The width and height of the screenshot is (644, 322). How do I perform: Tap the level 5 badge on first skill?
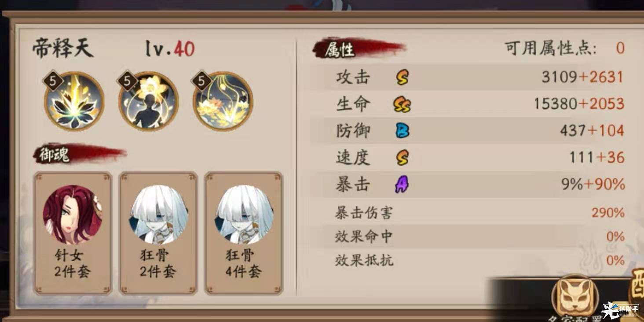coord(53,81)
